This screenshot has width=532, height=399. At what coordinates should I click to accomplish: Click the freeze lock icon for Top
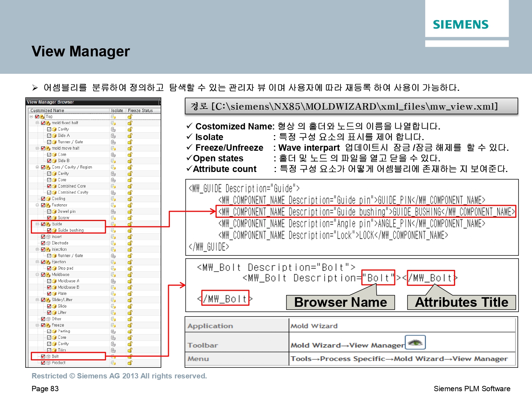click(130, 117)
